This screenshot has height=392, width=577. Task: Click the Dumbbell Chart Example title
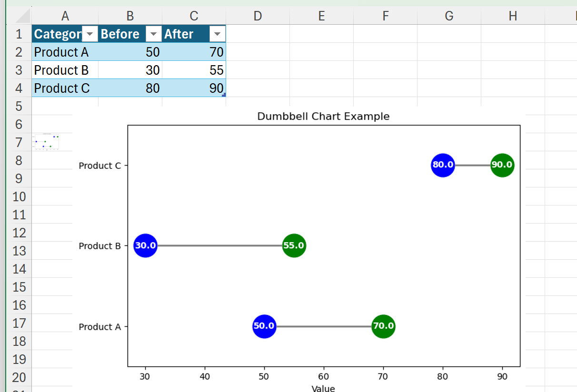[x=323, y=117]
